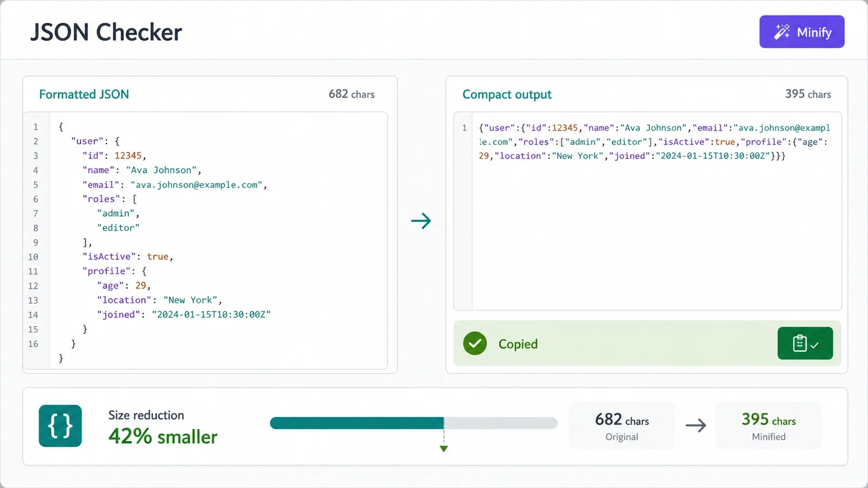Viewport: 868px width, 488px height.
Task: Click the size reduction progress bar
Action: pos(413,423)
